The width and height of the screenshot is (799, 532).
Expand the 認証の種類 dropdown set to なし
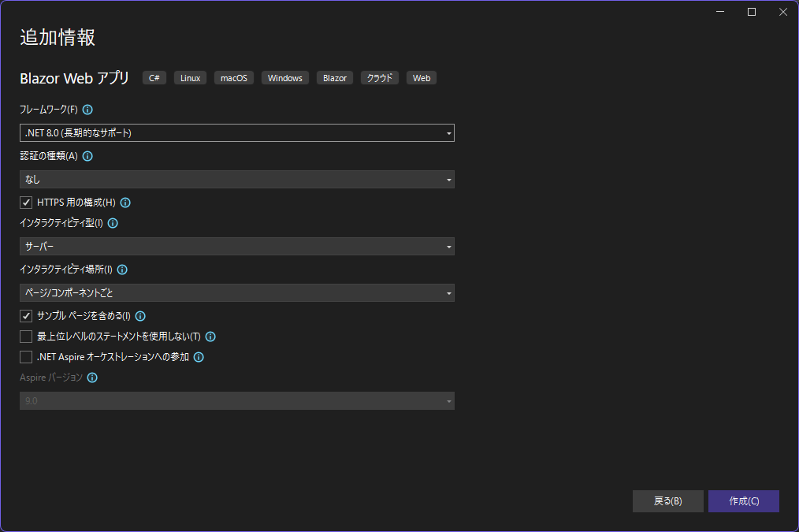tap(237, 180)
